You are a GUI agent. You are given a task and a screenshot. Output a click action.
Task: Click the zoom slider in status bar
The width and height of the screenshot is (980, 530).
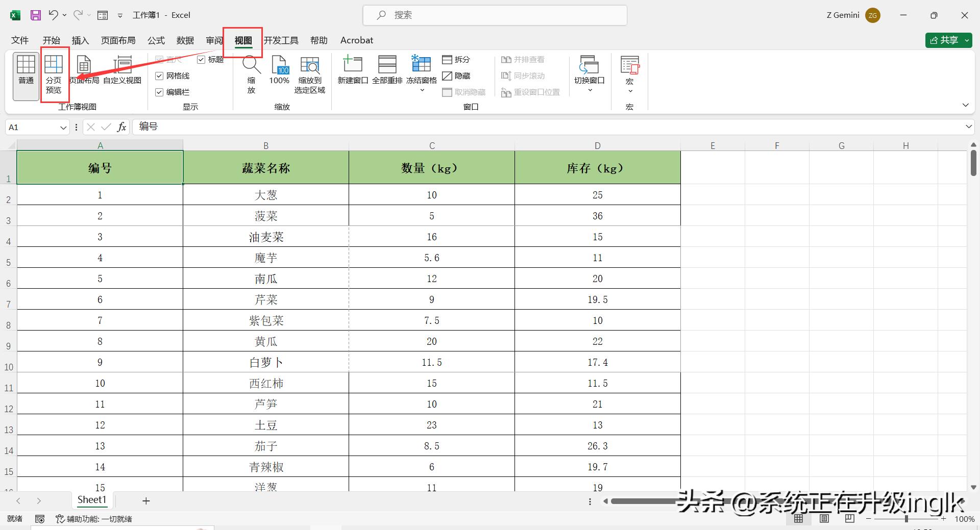click(x=906, y=519)
